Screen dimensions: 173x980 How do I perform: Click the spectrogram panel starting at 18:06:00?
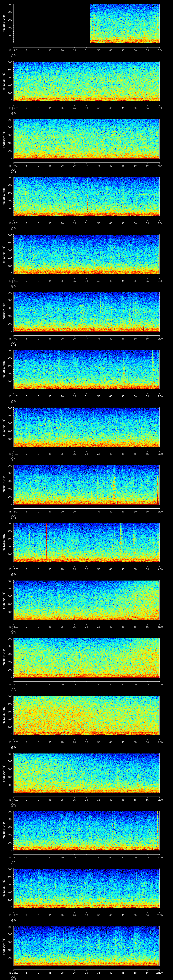(x=87, y=139)
